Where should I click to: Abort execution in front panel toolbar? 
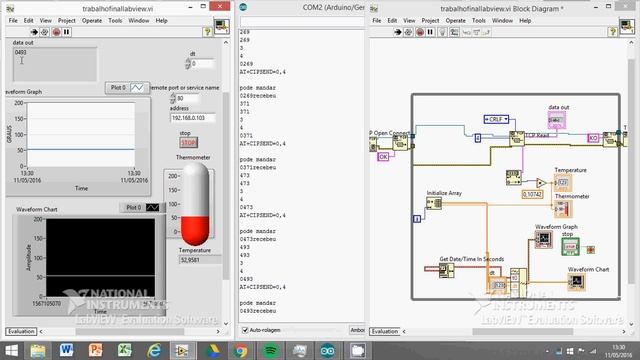click(x=56, y=32)
